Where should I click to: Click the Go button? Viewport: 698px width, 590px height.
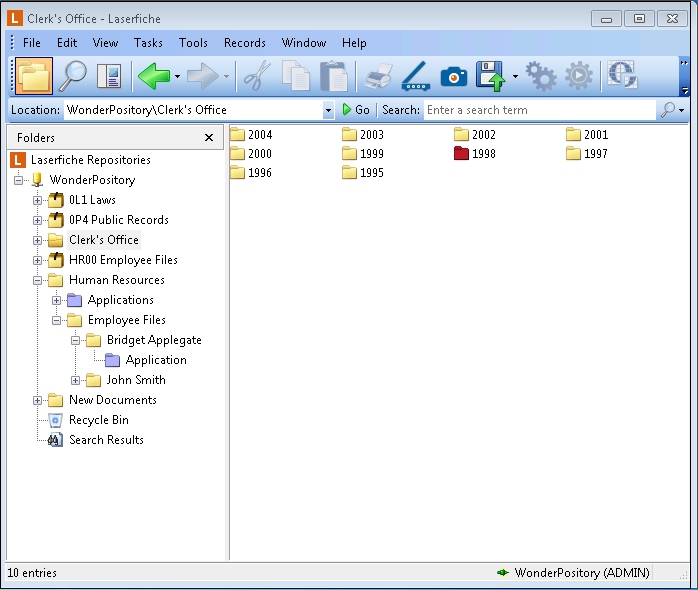point(356,110)
